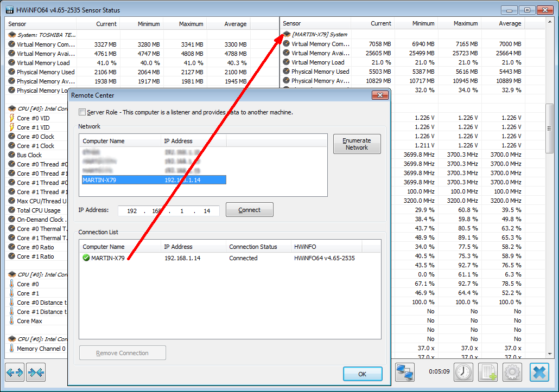
Task: Click the scrollbar up arrow in the MARTIN-X79 panel
Action: point(549,21)
